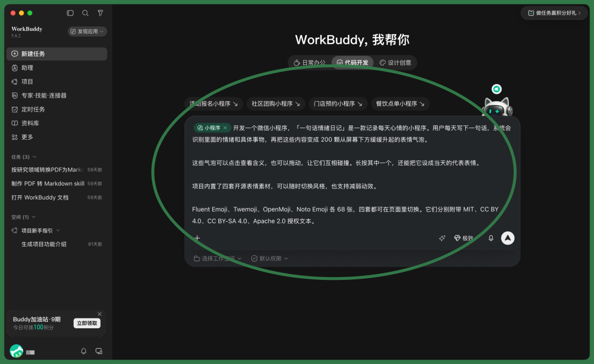Open 专家·技能·连接器 page
This screenshot has width=594, height=364.
pos(57,96)
